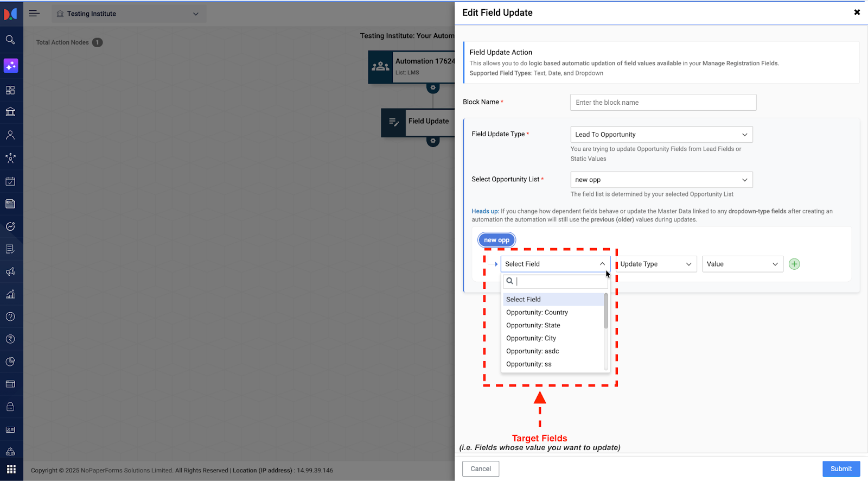Open the rupee payments icon in sidebar
The height and width of the screenshot is (481, 868).
(x=10, y=339)
